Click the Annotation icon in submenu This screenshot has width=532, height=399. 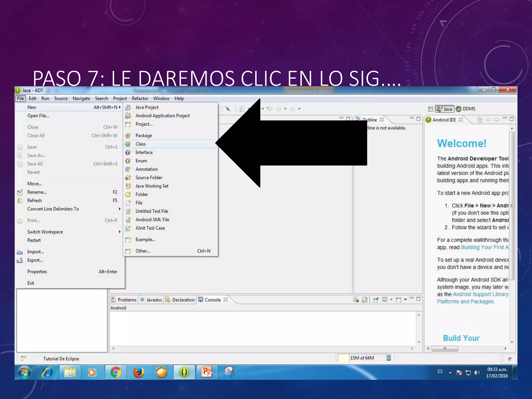click(128, 169)
